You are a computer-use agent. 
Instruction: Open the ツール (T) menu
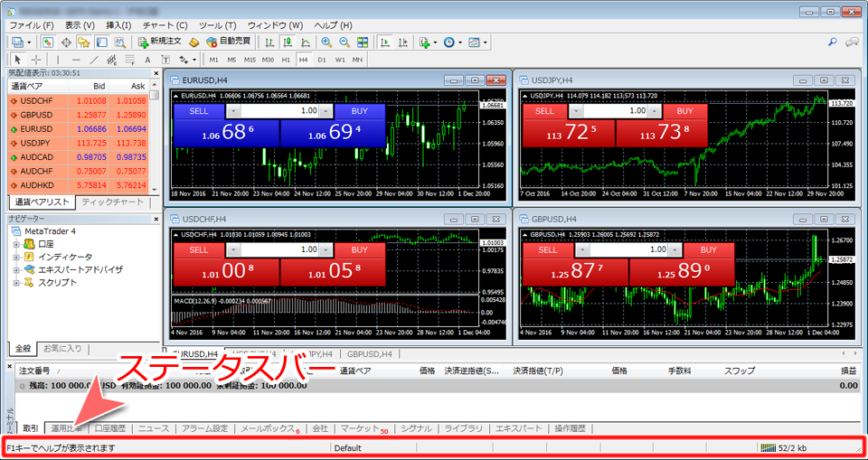217,25
